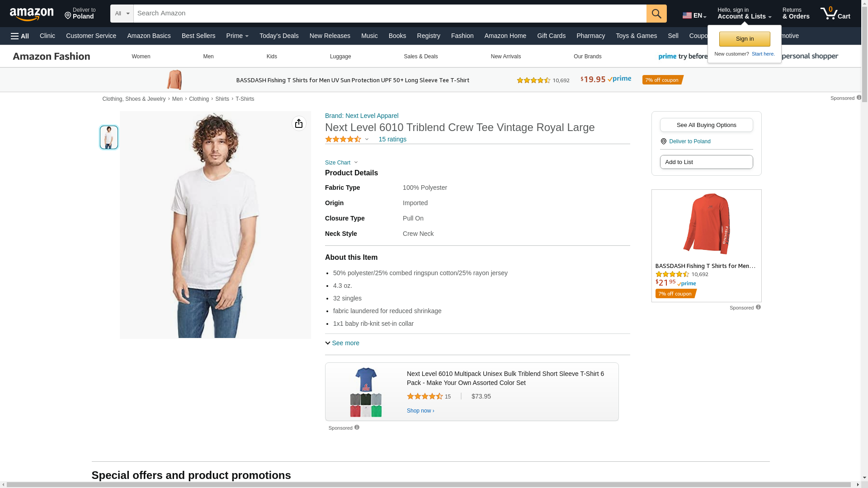868x488 pixels.
Task: Open the search category All dropdown
Action: (122, 14)
